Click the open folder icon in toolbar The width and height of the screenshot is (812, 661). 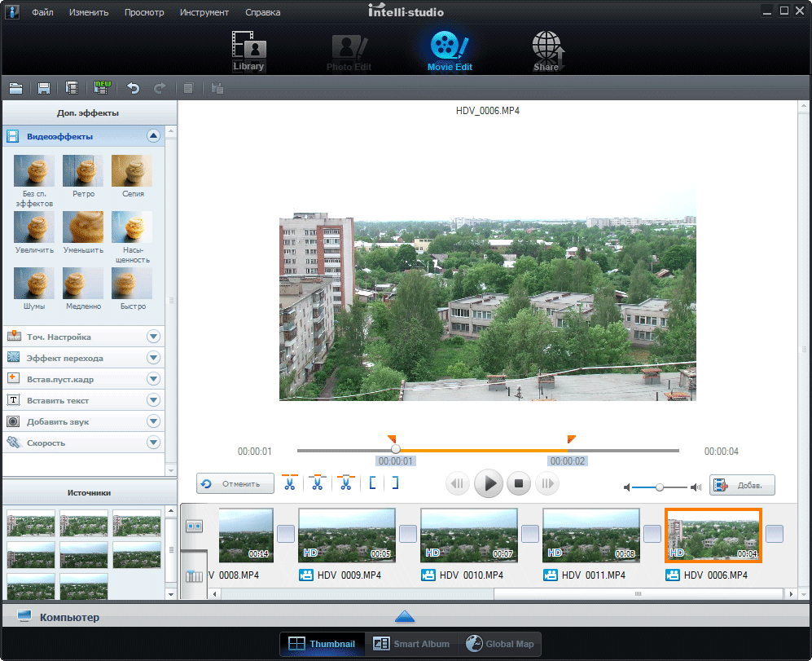pyautogui.click(x=15, y=88)
